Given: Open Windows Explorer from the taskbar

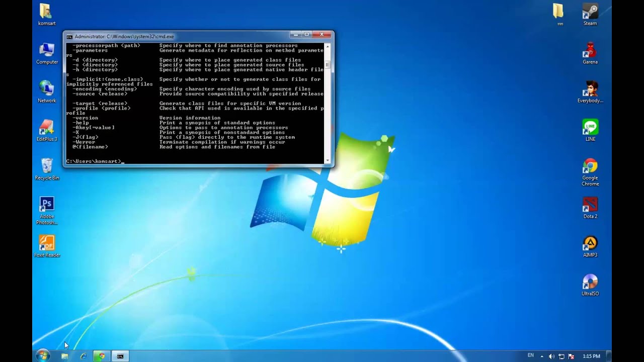Looking at the screenshot, I should (64, 356).
